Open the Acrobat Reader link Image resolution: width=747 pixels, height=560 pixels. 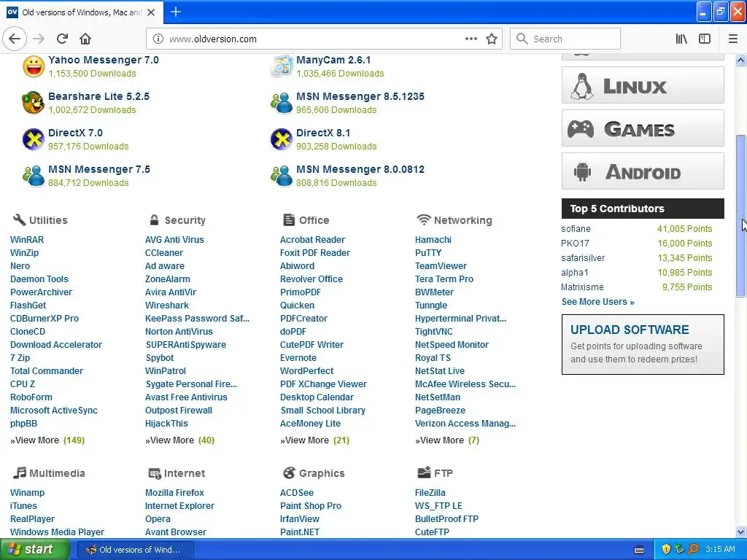312,239
